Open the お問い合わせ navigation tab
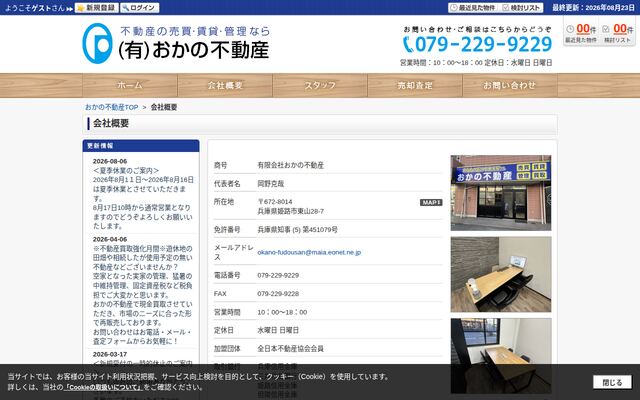This screenshot has height=400, width=640. point(509,85)
